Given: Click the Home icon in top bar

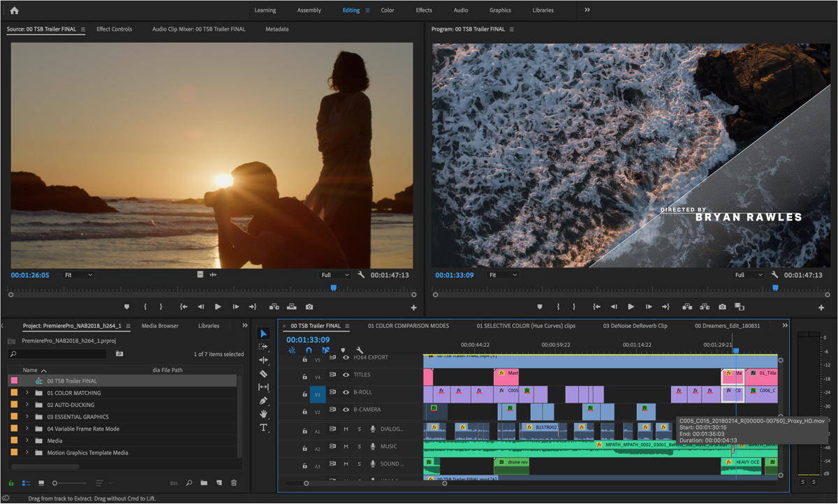Looking at the screenshot, I should [14, 10].
